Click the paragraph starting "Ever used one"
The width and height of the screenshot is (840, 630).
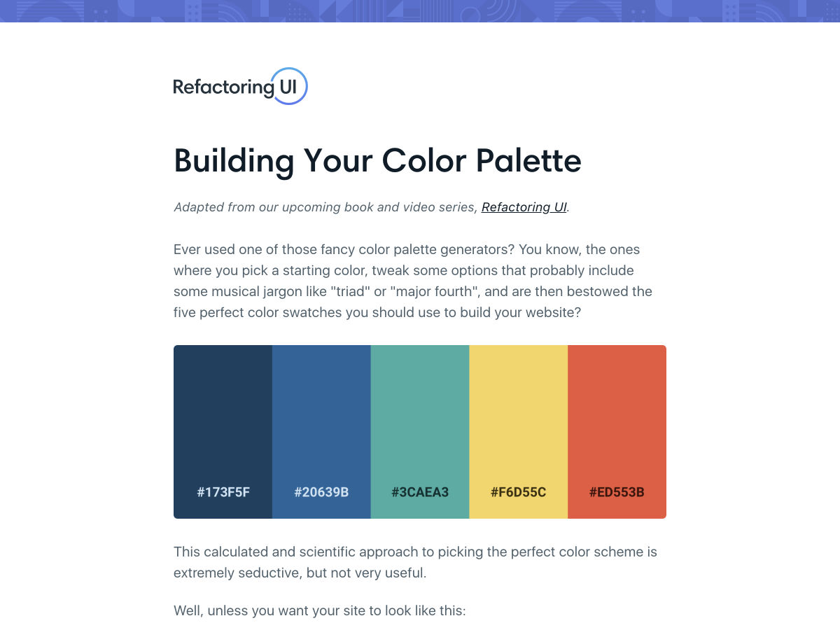[413, 281]
